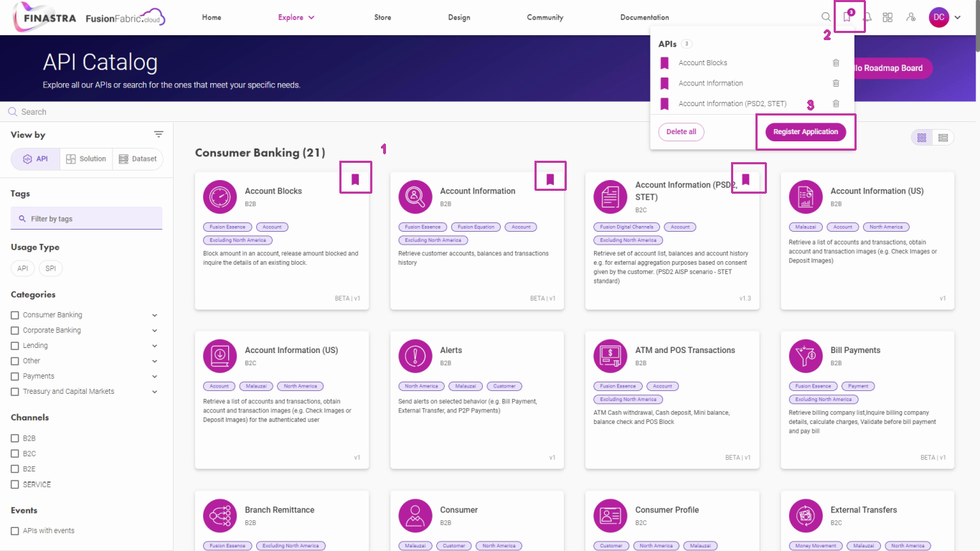
Task: Check APIs with events
Action: 15,531
